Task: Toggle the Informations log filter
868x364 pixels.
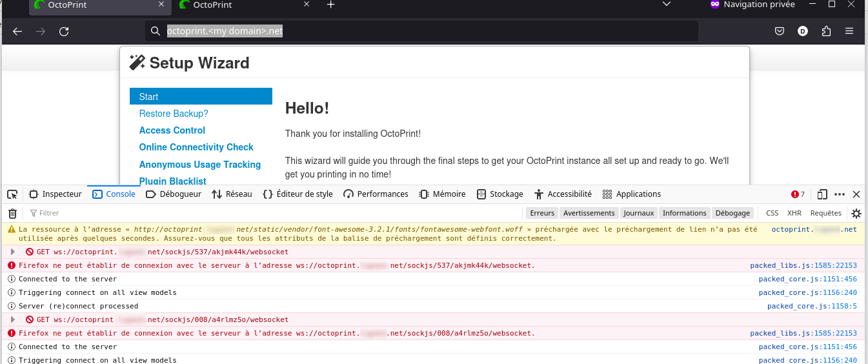Action: [x=685, y=213]
